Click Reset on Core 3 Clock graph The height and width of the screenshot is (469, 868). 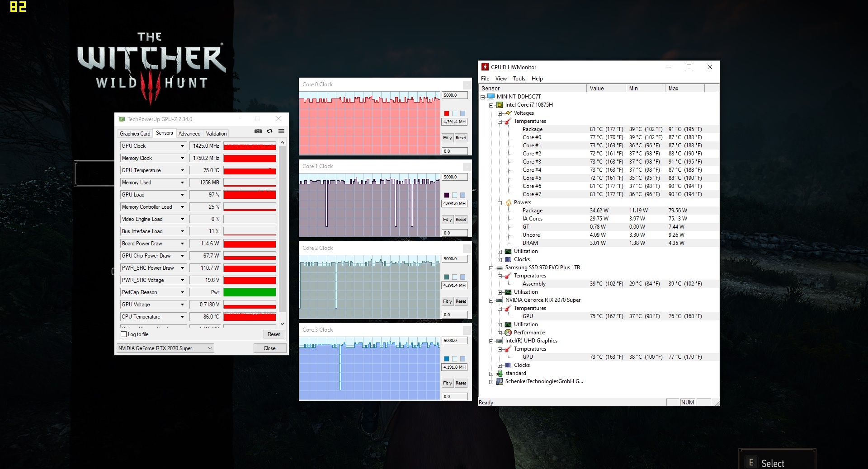[461, 383]
